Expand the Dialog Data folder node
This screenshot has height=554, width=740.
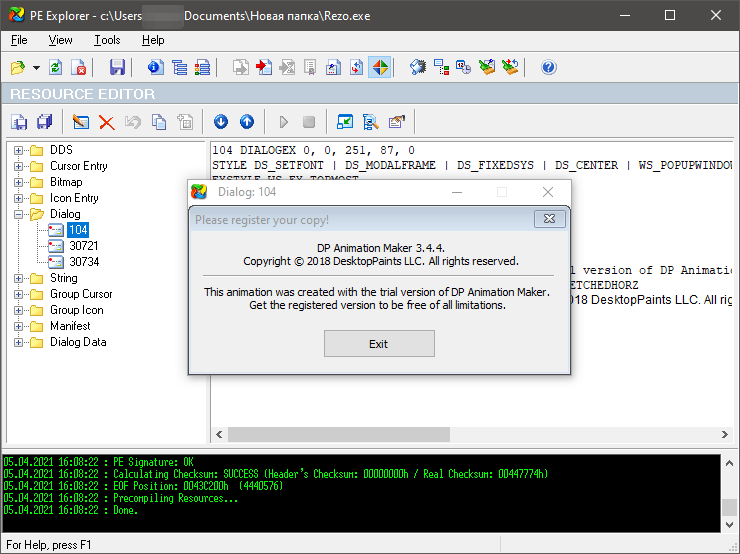(x=18, y=343)
